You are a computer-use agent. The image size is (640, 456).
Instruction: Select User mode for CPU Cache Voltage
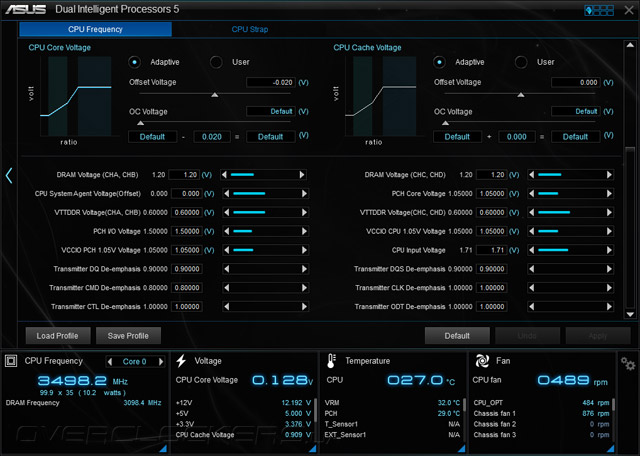(521, 62)
